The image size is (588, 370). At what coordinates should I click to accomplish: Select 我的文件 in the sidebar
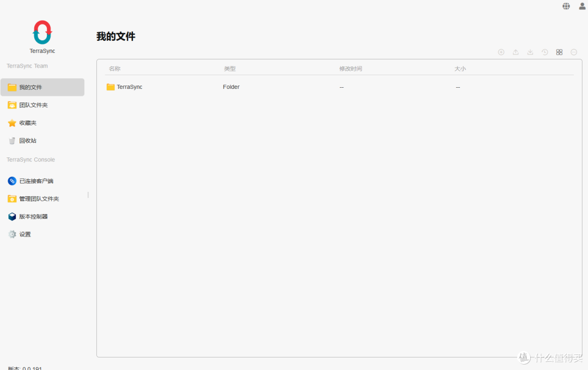(x=42, y=87)
